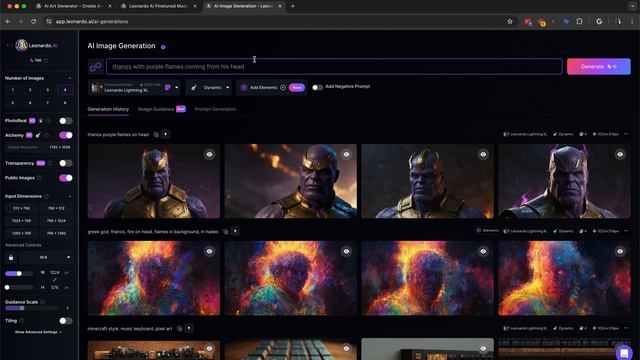Copy the 'greek god, thanos' prompt text
Viewport: 640px width, 360px height.
coord(226,231)
